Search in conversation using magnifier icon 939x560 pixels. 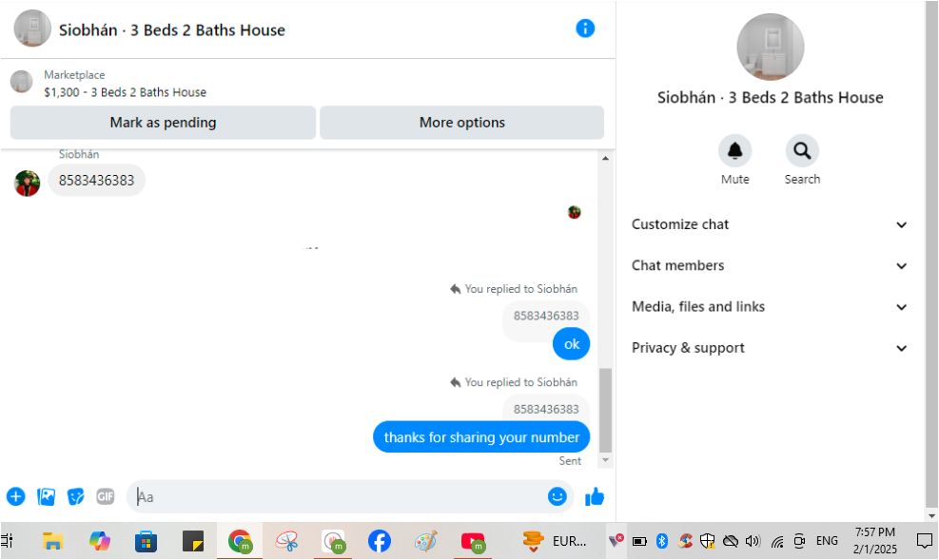coord(802,151)
